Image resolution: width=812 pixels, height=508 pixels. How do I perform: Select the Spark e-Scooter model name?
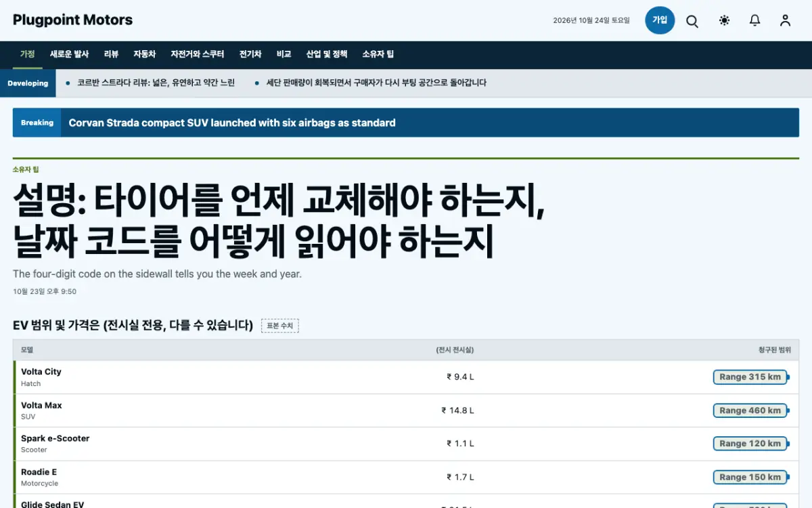(55, 438)
